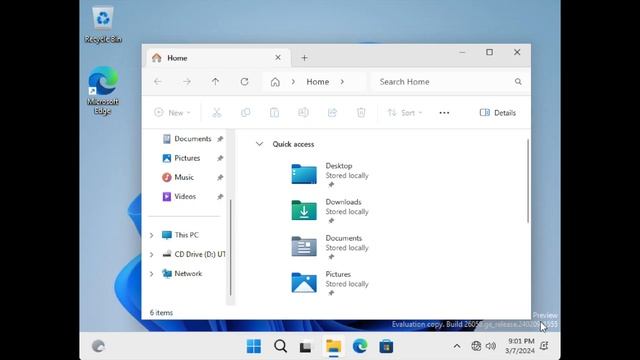The height and width of the screenshot is (360, 640).
Task: Open the Desktop folder in Quick access
Action: click(x=330, y=175)
